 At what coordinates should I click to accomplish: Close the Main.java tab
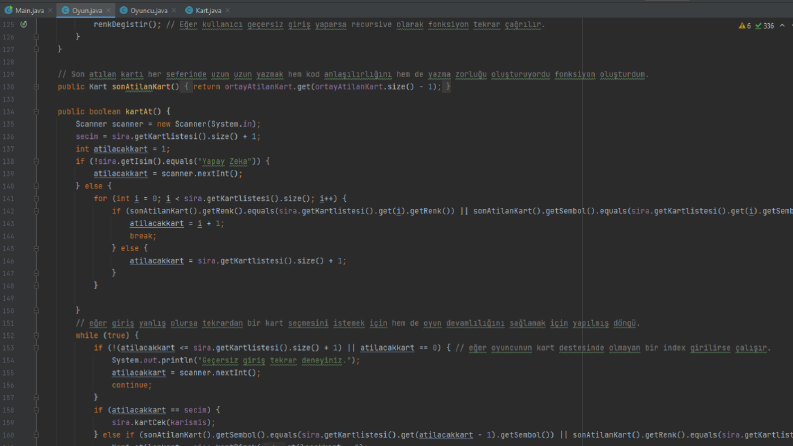[50, 10]
